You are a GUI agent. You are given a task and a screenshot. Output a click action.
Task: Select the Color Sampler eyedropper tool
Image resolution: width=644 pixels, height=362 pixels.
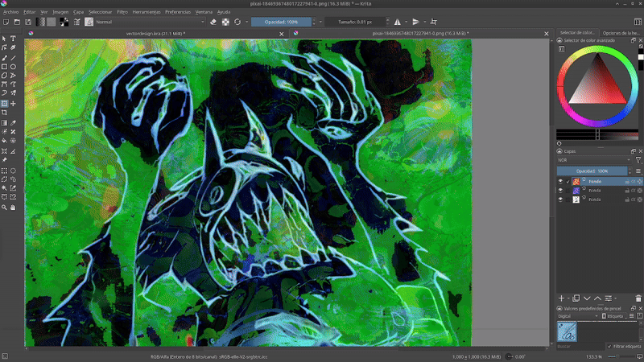pos(13,123)
